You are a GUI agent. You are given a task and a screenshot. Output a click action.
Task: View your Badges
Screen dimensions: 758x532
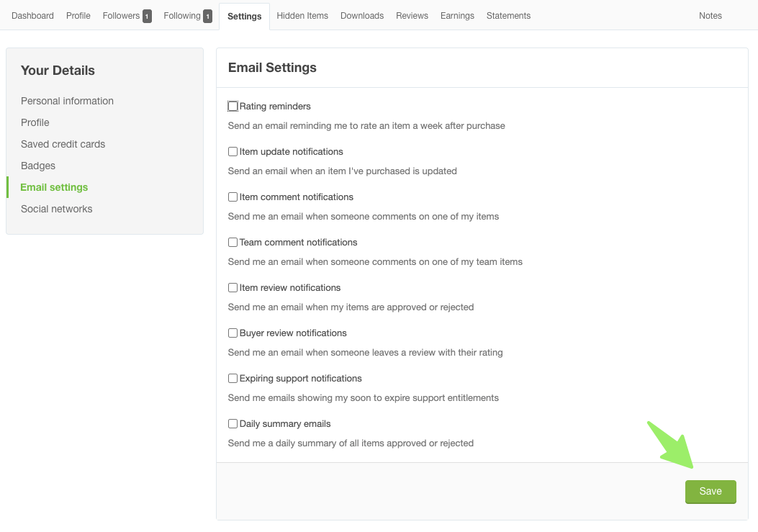(x=37, y=166)
